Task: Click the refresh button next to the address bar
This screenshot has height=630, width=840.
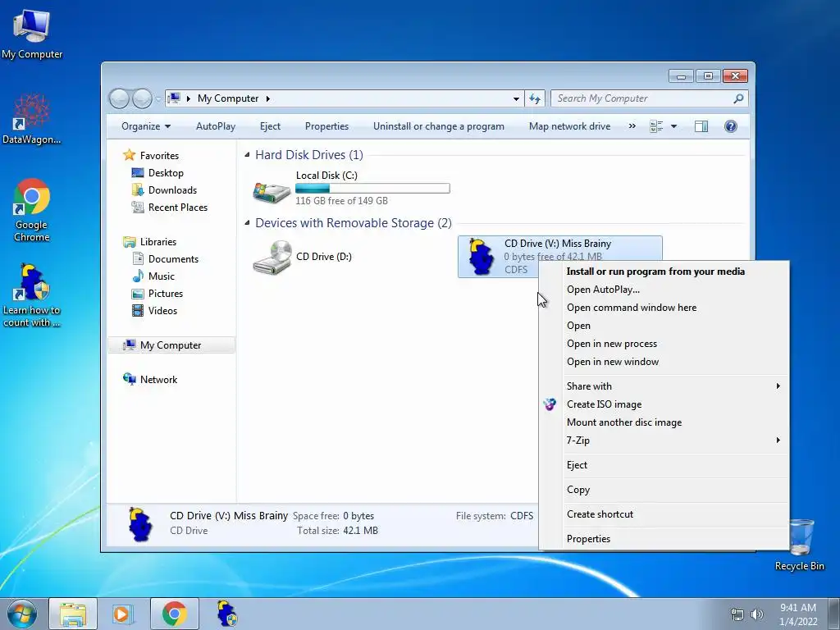Action: pyautogui.click(x=535, y=98)
